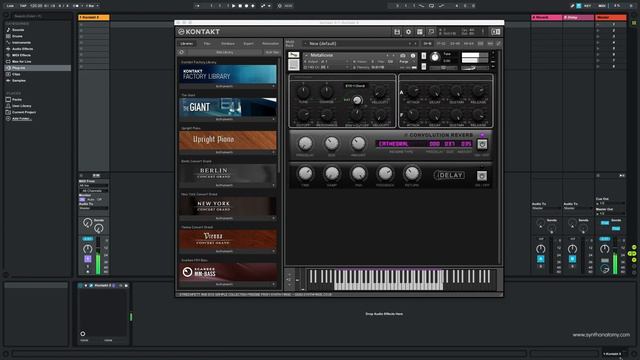The image size is (640, 360).
Task: Expand Instruments under Berlin Concert Grand
Action: tap(228, 185)
